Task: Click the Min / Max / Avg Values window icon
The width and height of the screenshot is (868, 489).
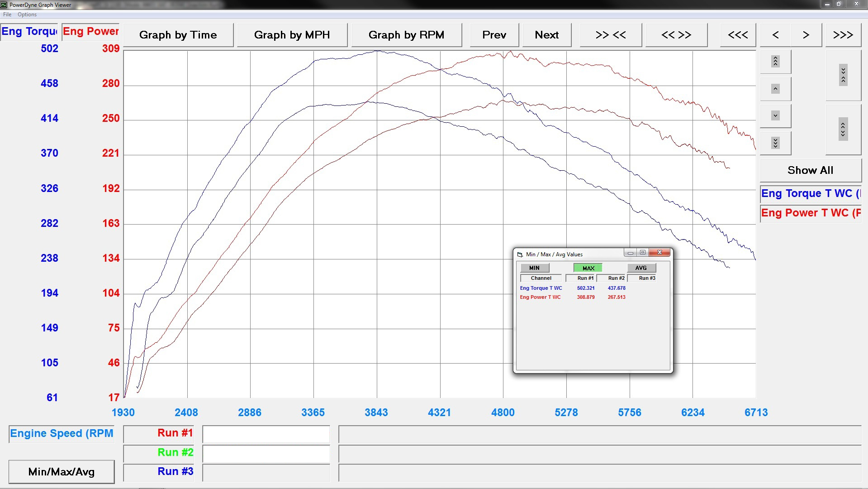Action: [x=520, y=254]
